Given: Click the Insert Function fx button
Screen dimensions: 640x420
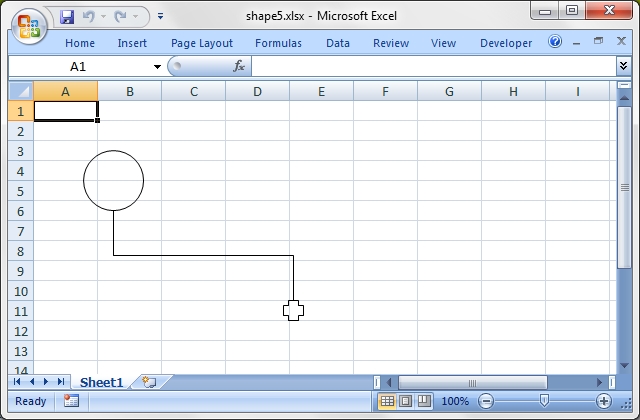Looking at the screenshot, I should 239,66.
